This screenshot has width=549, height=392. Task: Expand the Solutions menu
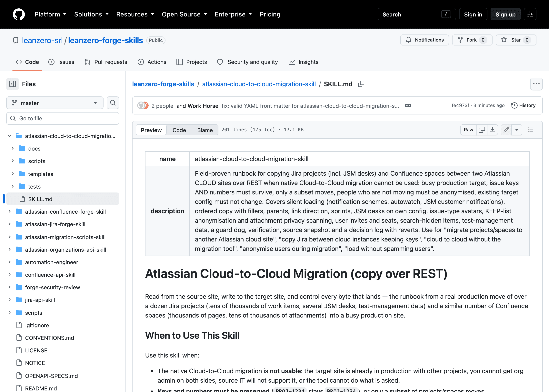(x=91, y=14)
